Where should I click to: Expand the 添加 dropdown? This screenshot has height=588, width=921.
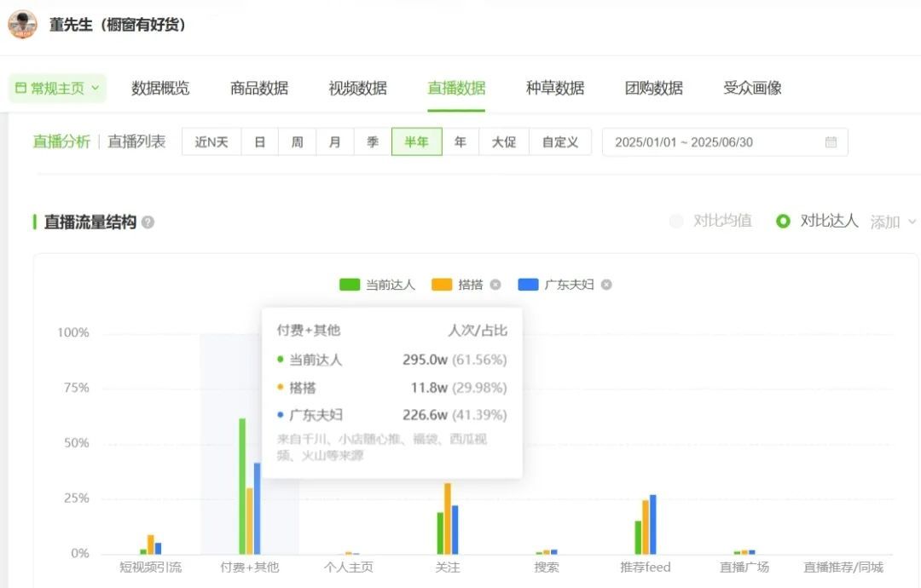click(x=893, y=222)
